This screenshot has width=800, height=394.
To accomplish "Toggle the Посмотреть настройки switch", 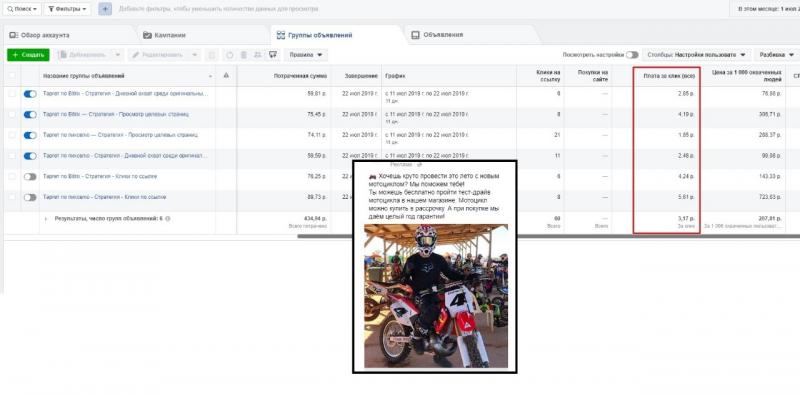I will click(x=632, y=55).
